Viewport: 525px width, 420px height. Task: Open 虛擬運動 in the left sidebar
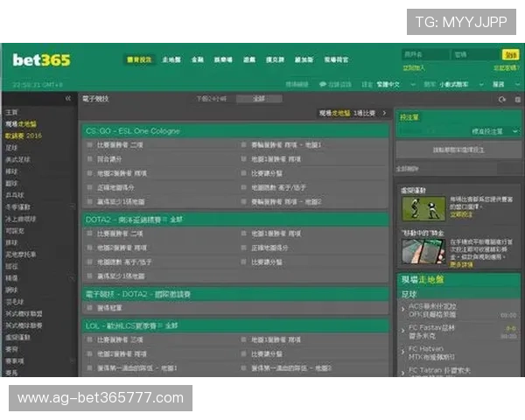(17, 337)
